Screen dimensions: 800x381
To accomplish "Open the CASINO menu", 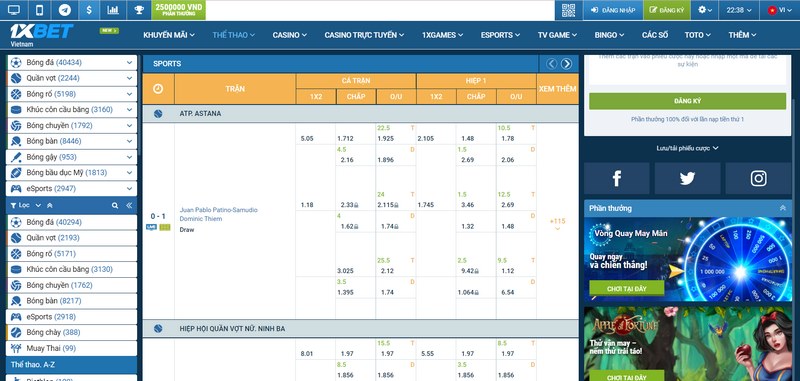I will pos(290,35).
